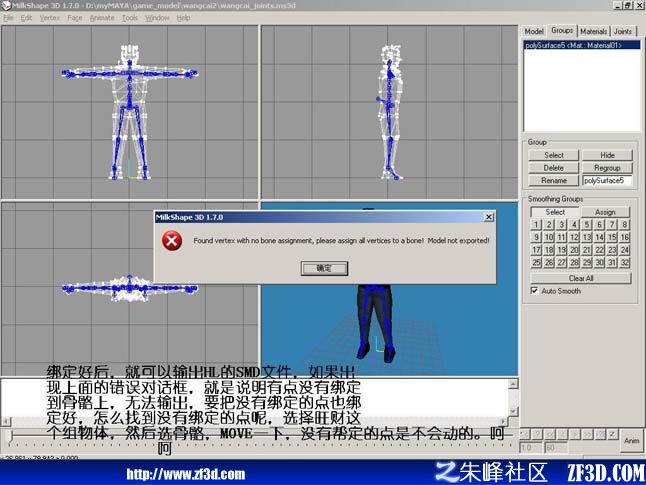Open the File menu
This screenshot has width=646, height=485.
pyautogui.click(x=8, y=18)
